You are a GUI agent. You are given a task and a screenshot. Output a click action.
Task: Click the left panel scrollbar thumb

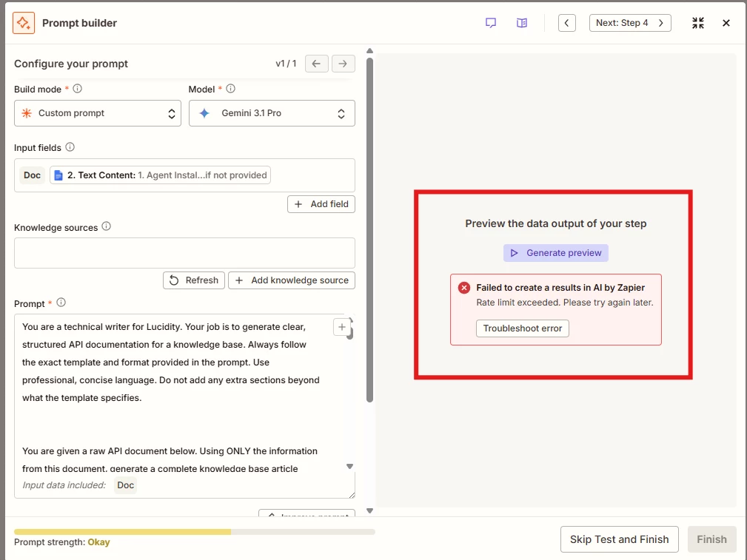369,230
